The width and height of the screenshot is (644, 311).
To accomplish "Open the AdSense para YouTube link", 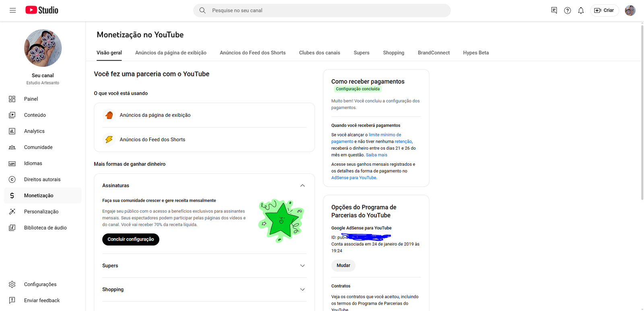I will [354, 178].
